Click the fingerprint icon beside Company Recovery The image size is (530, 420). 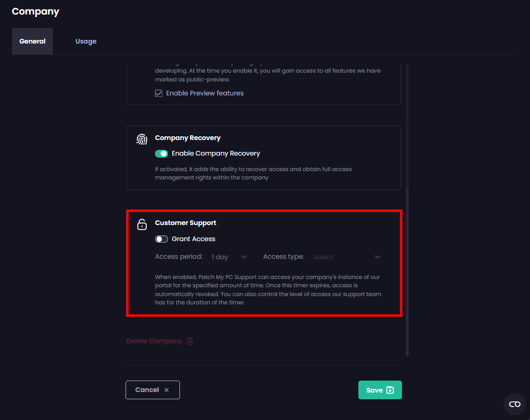142,139
